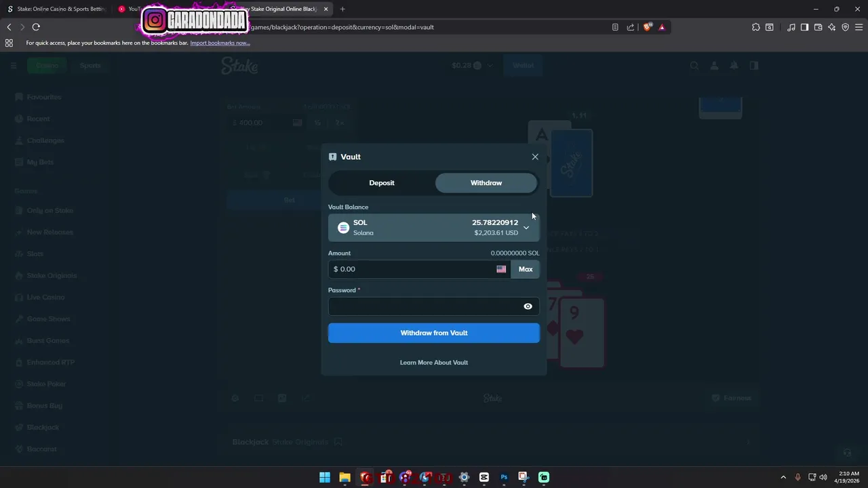Toggle password visibility eye icon
The height and width of the screenshot is (488, 868).
click(x=528, y=306)
